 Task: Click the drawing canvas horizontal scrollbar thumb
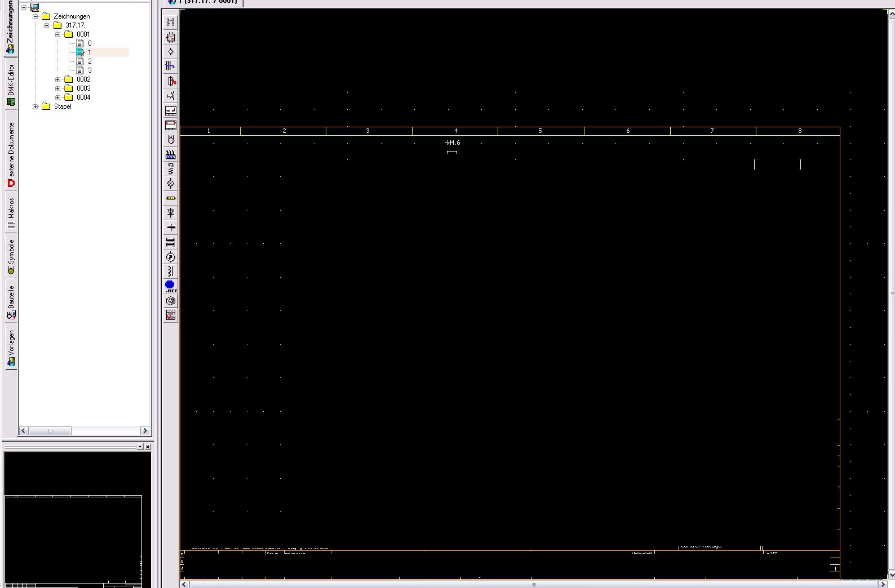(x=534, y=584)
